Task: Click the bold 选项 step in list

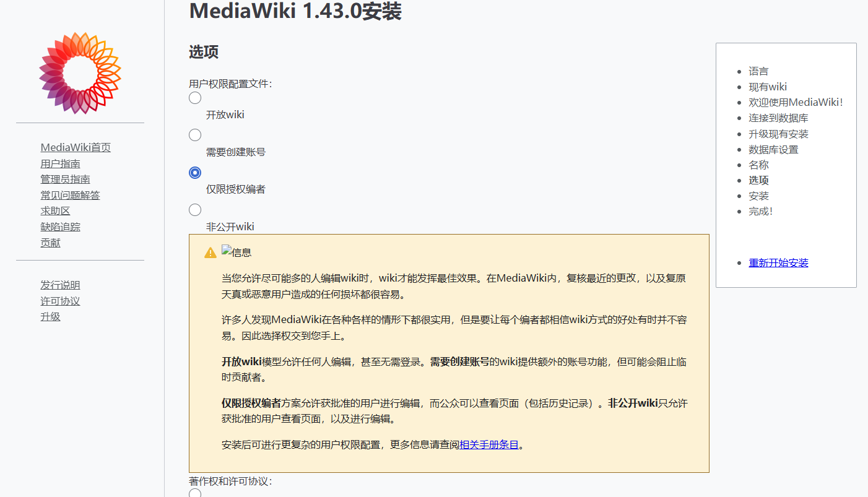Action: click(x=758, y=180)
